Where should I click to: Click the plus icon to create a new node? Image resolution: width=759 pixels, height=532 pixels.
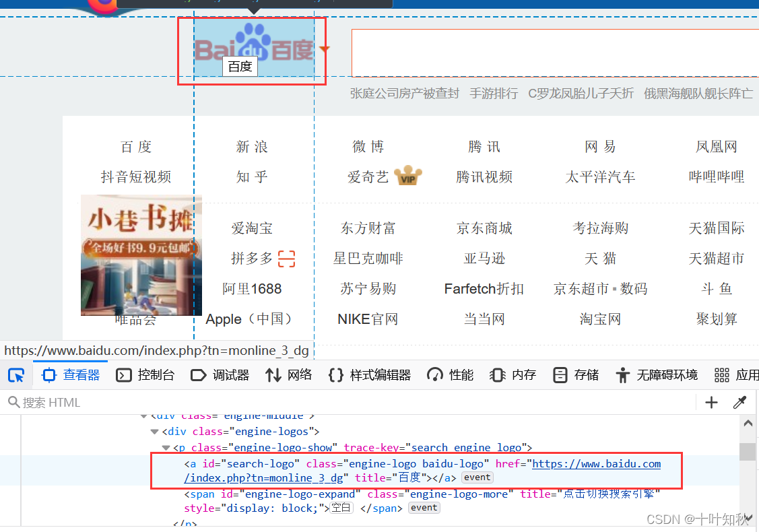pos(711,402)
